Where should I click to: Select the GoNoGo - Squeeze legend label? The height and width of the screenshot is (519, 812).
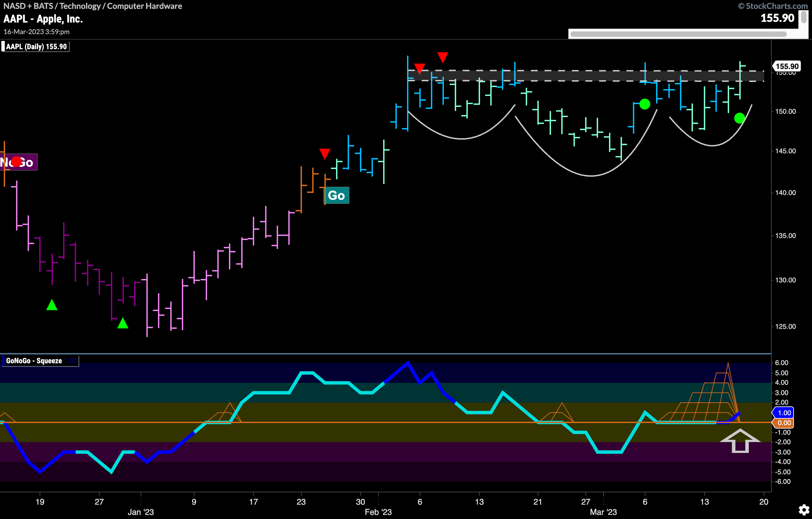click(x=40, y=361)
